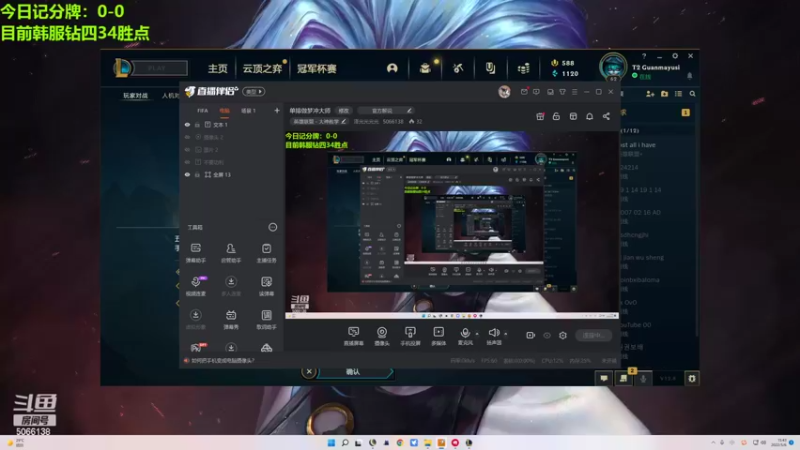Viewport: 800px width, 450px height.
Task: Open the 手机投屏 phone casting option
Action: point(410,336)
